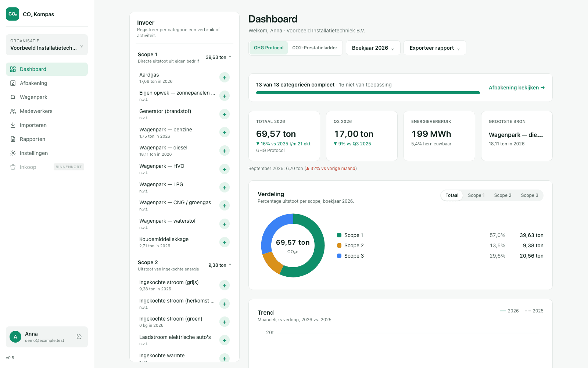Click the green Scope 1 legend swatch
The height and width of the screenshot is (368, 588).
tap(339, 235)
